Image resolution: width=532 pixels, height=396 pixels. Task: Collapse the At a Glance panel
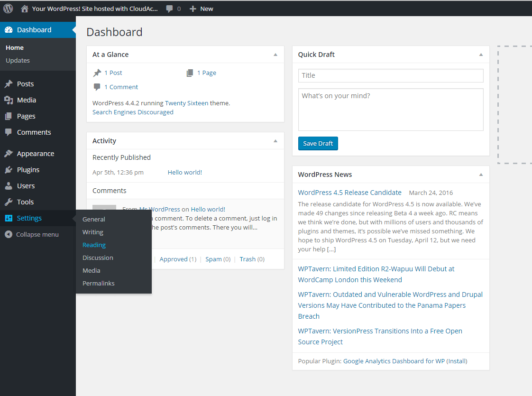click(275, 55)
